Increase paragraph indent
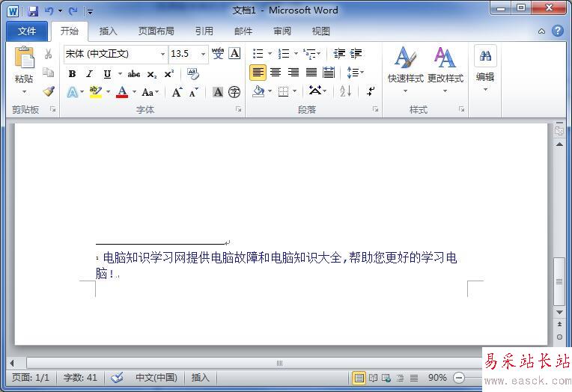Viewport: 572px width, 392px height. 356,54
